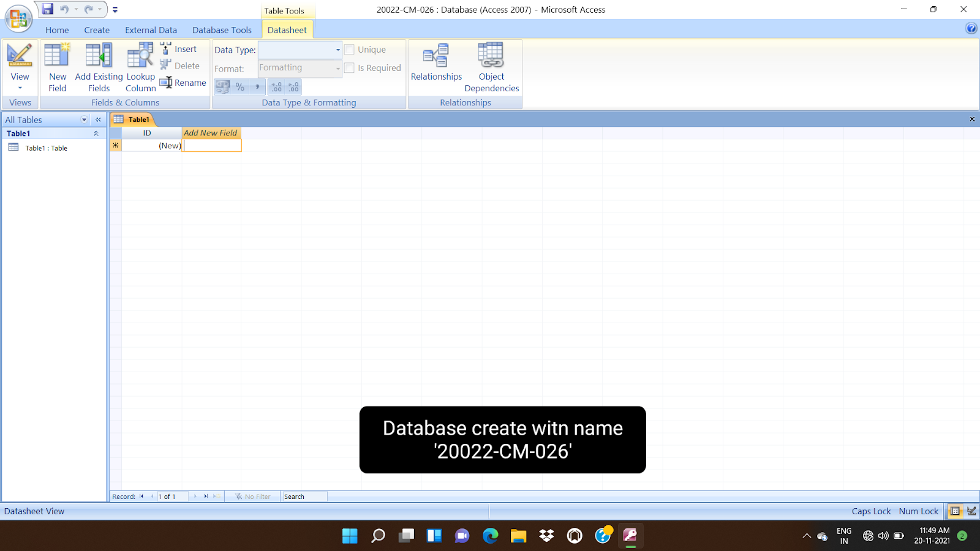
Task: Apply Currency number format
Action: click(x=223, y=87)
